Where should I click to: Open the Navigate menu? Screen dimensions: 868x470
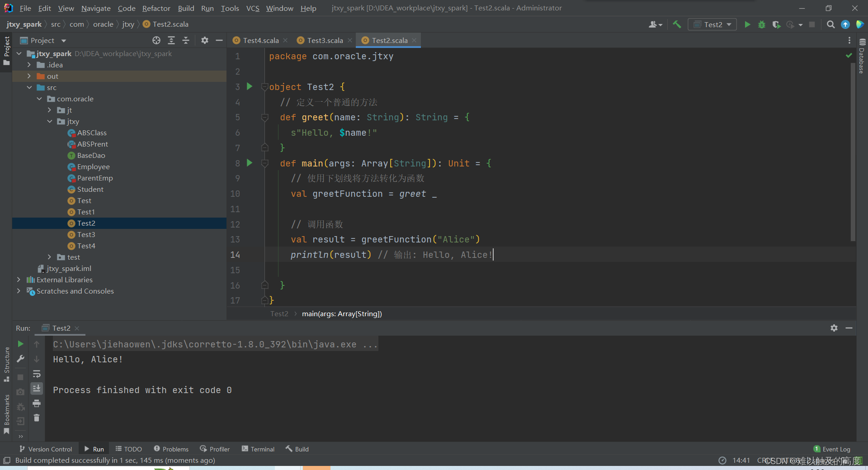point(96,8)
